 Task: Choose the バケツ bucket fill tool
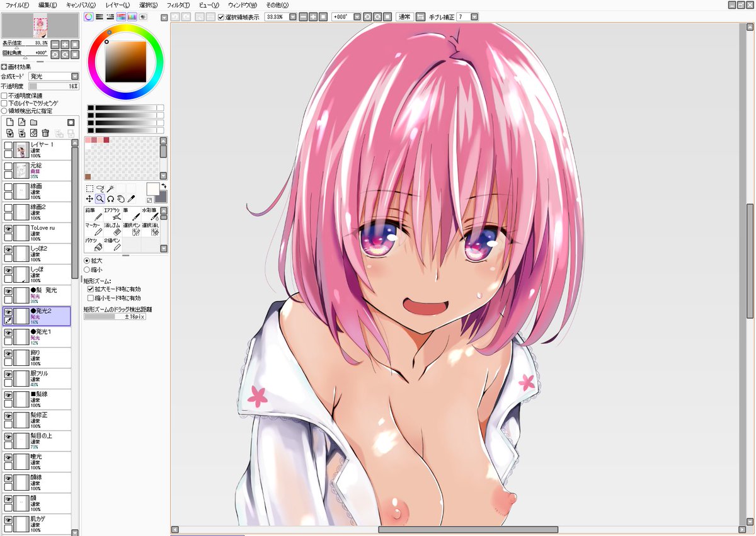[x=93, y=244]
